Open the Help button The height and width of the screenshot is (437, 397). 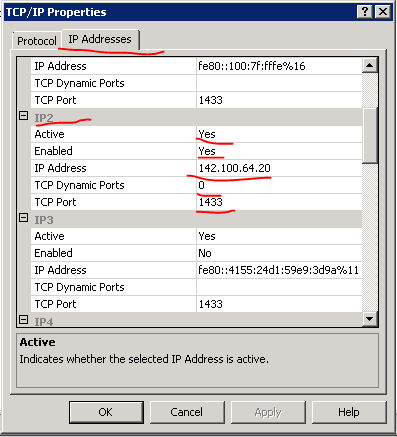tap(349, 412)
